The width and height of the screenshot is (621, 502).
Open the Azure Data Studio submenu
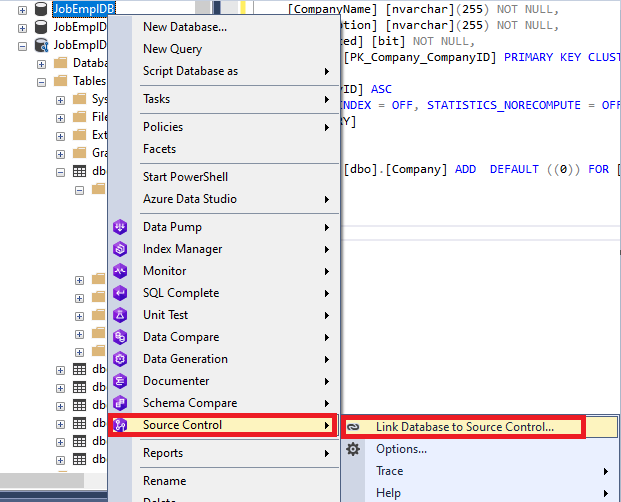224,199
